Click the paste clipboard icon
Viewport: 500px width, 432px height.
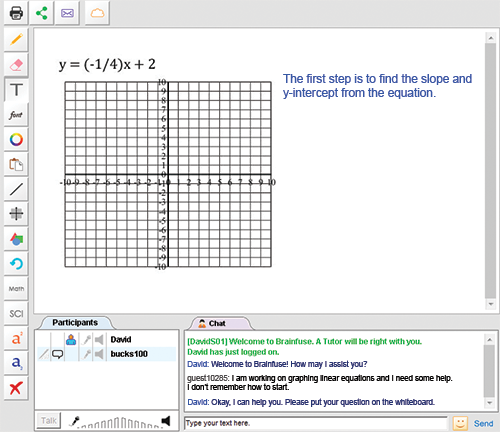pos(16,164)
